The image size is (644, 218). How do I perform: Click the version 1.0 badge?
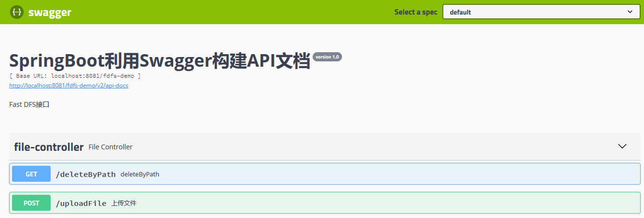coord(328,57)
